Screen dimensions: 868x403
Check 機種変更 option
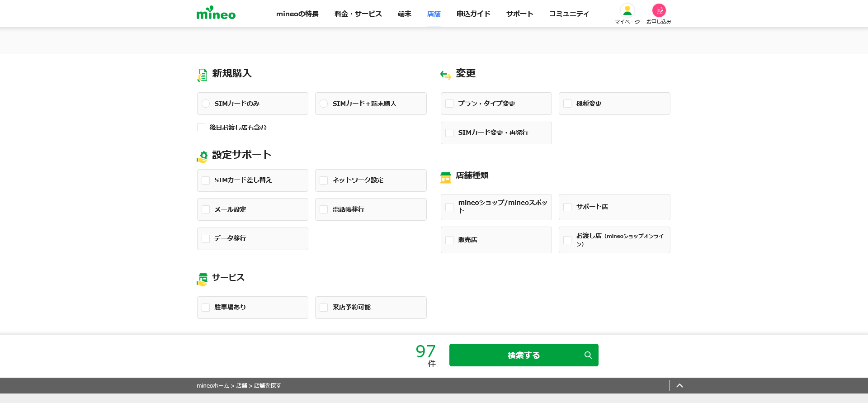(x=614, y=104)
